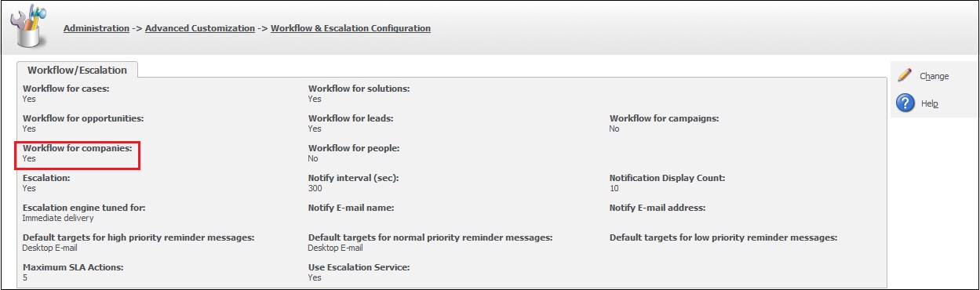Click the Yes value under Escalation

pyautogui.click(x=29, y=188)
